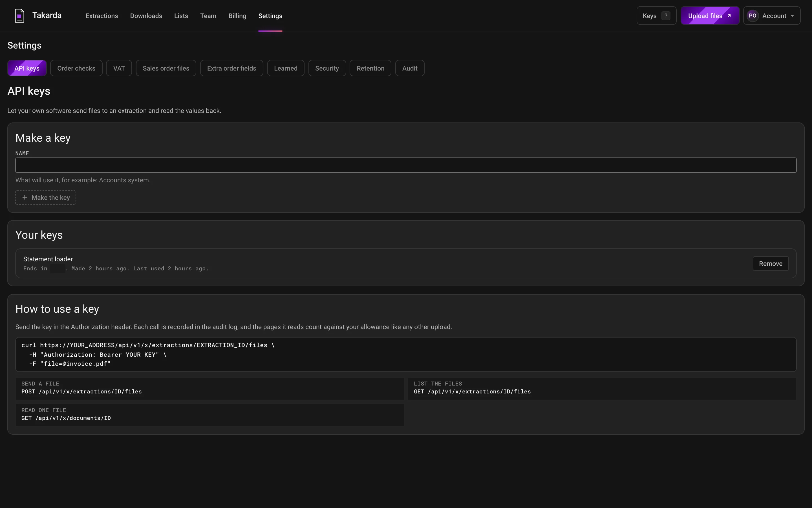
Task: Click the API keys section heading
Action: tap(29, 91)
